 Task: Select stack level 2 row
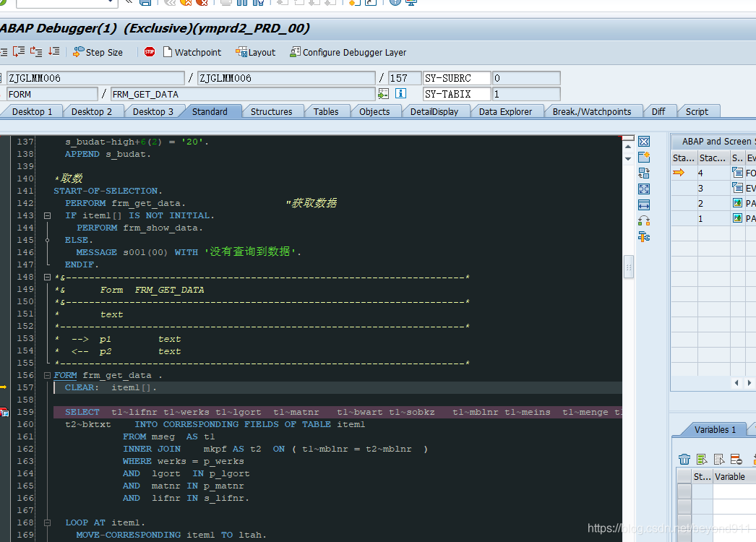tap(713, 204)
